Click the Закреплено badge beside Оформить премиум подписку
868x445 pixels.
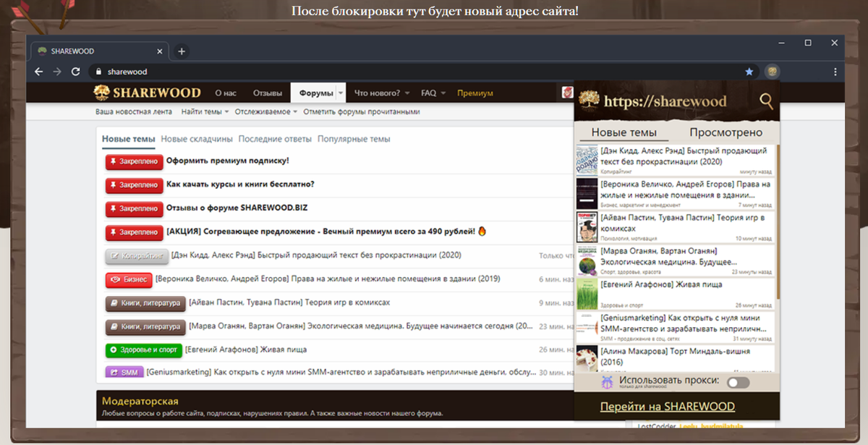click(x=134, y=161)
